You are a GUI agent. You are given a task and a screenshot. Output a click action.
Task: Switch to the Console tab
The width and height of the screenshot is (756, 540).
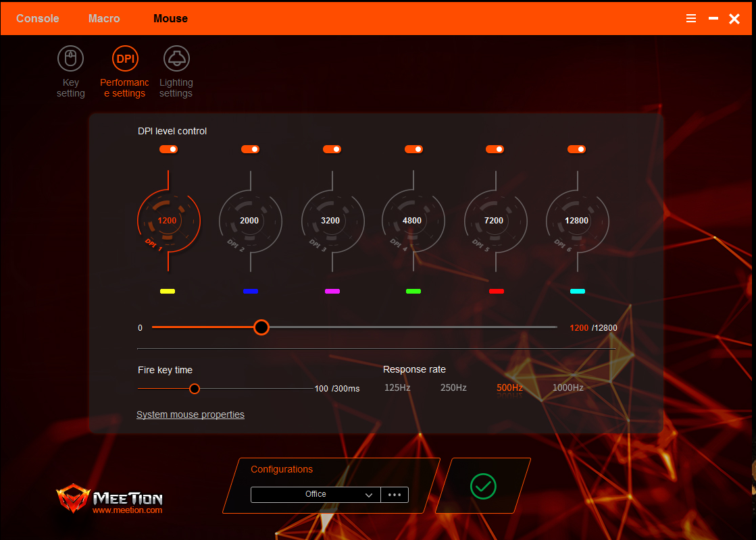point(37,18)
